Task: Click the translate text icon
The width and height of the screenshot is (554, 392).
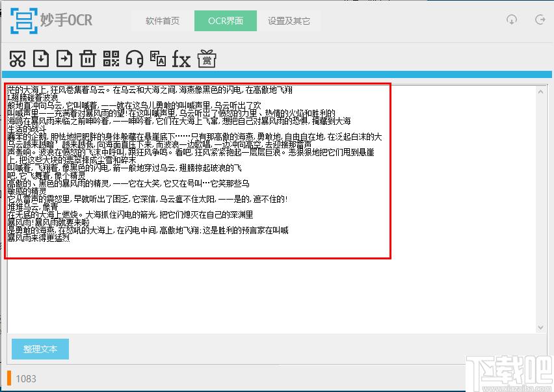Action: [x=158, y=59]
